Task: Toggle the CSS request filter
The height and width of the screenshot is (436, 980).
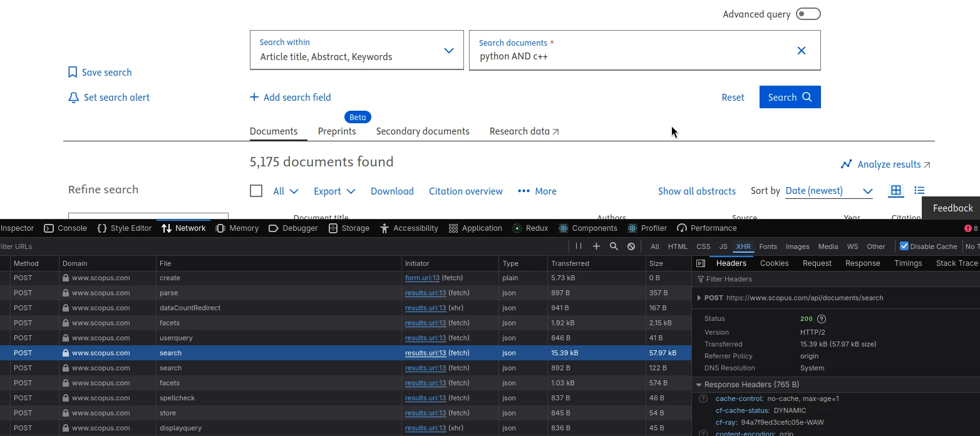Action: (703, 246)
